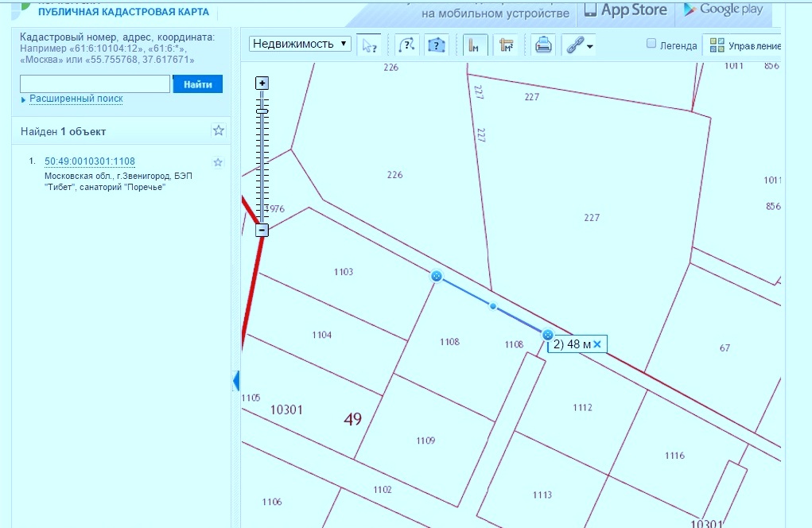Select the identify object pointer tool
The height and width of the screenshot is (528, 812).
point(369,45)
